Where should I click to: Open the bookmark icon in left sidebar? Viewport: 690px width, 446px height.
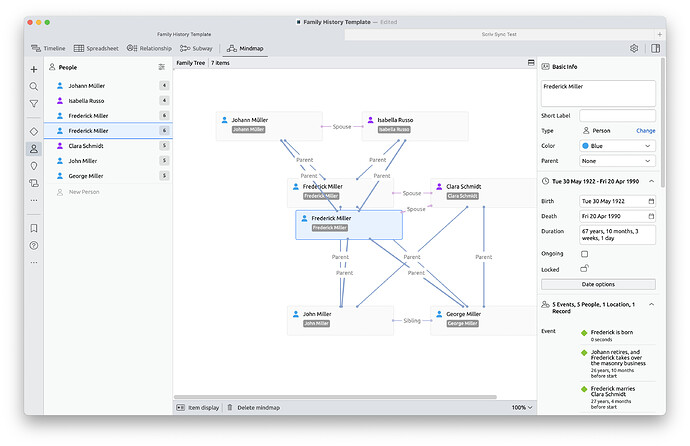click(x=34, y=228)
